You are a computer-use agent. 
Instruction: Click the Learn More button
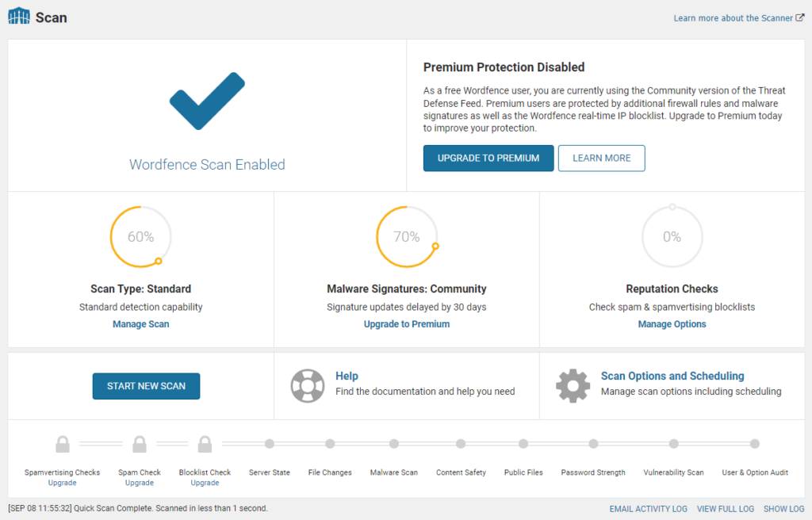(x=602, y=158)
